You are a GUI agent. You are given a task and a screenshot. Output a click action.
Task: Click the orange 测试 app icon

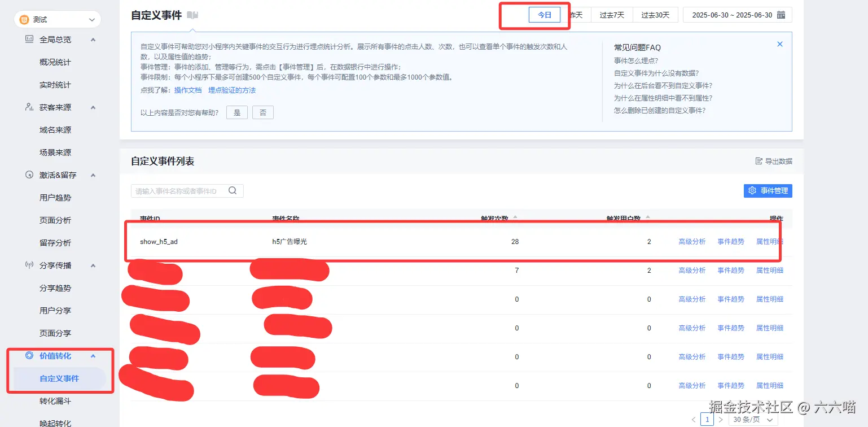coord(24,20)
